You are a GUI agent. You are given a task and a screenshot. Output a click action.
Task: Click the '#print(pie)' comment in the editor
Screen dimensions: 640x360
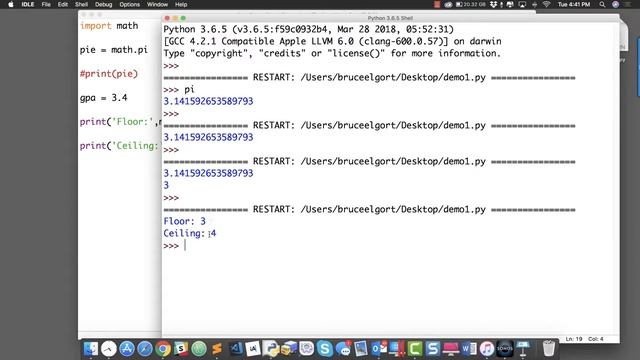109,74
